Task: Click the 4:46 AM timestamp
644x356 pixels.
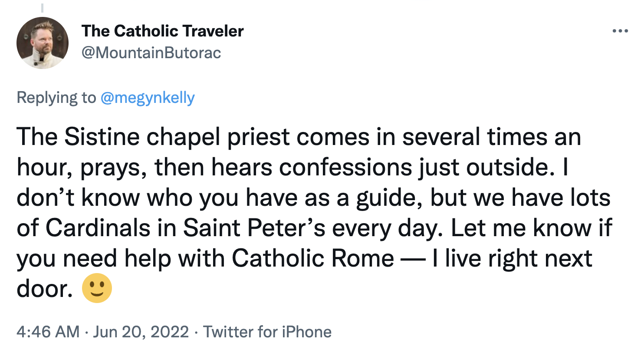Action: (48, 332)
